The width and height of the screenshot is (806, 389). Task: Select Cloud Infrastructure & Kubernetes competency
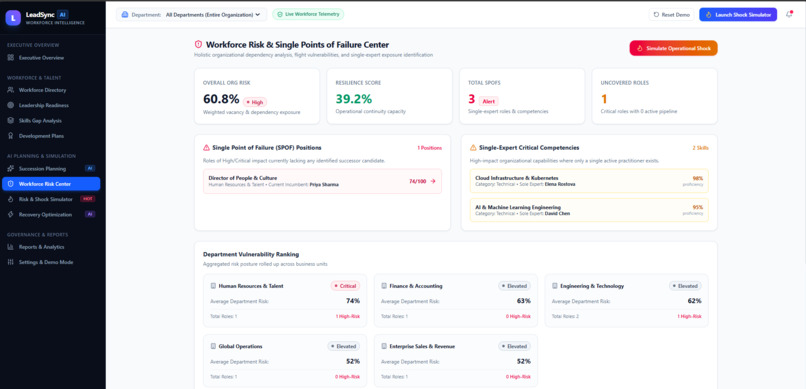click(x=589, y=181)
